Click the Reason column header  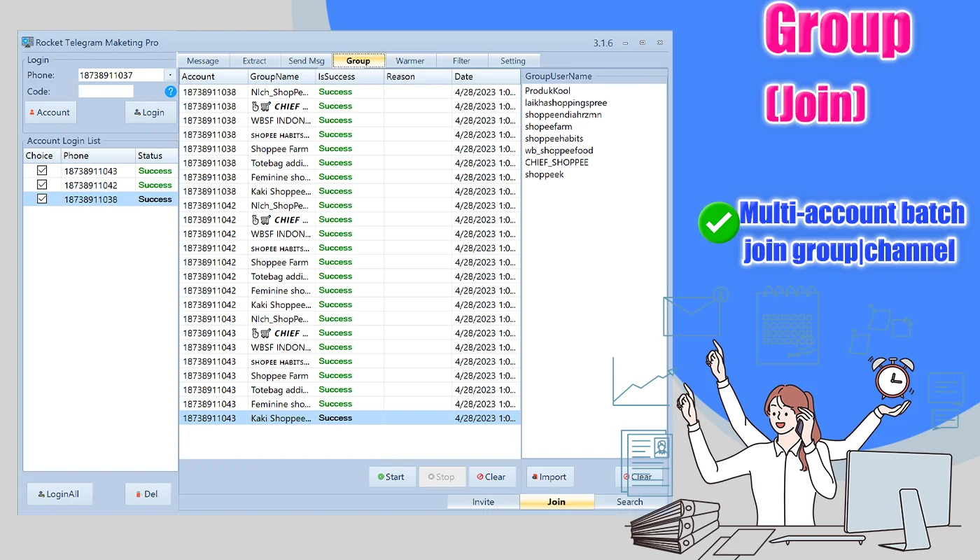tap(418, 76)
